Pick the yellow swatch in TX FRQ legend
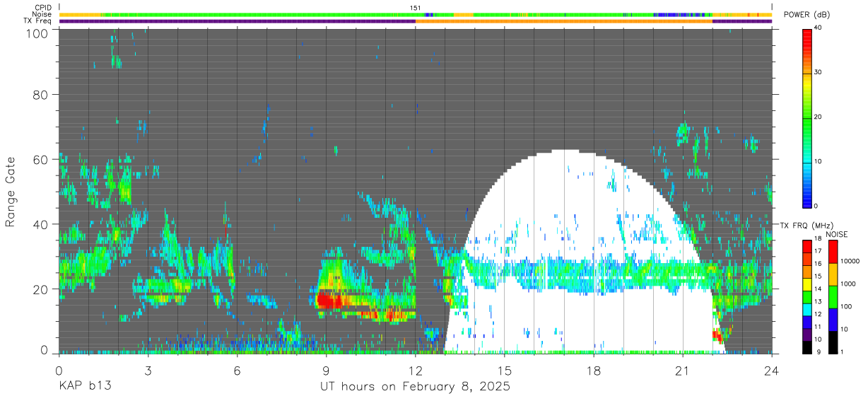868x401 pixels. 807,284
